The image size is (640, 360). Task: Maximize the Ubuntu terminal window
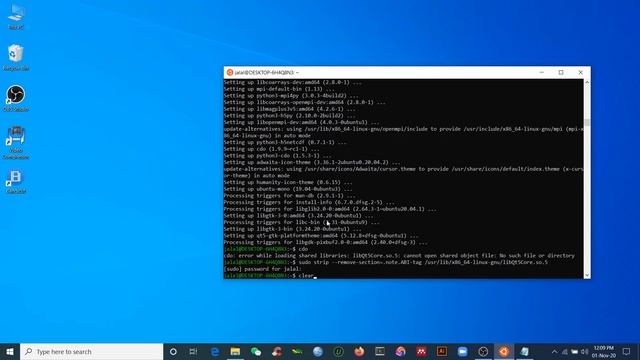(x=561, y=72)
